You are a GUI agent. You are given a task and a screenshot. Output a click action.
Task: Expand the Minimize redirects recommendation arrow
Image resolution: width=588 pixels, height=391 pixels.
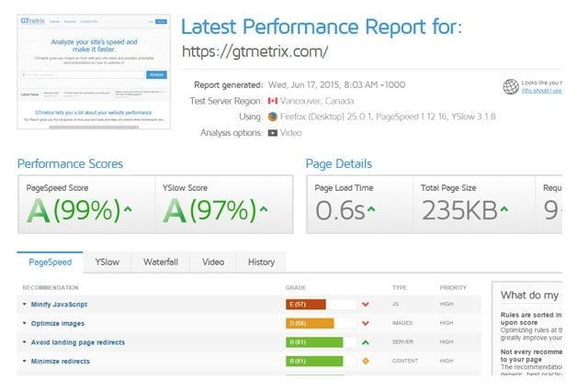(x=25, y=361)
